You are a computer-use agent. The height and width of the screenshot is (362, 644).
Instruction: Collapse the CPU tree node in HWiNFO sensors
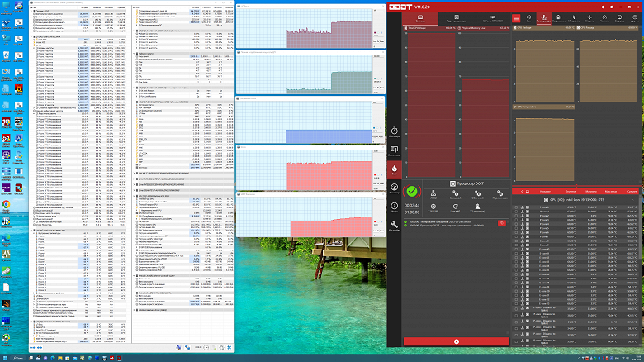(31, 36)
